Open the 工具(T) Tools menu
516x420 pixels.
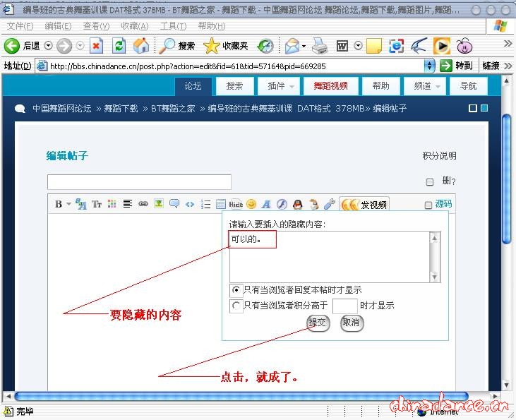coord(173,26)
